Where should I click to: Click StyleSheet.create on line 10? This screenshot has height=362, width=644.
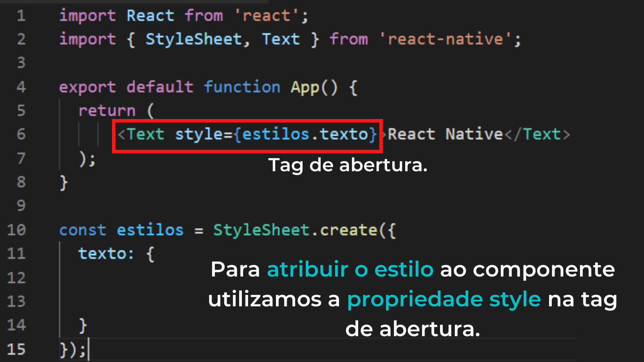[295, 230]
